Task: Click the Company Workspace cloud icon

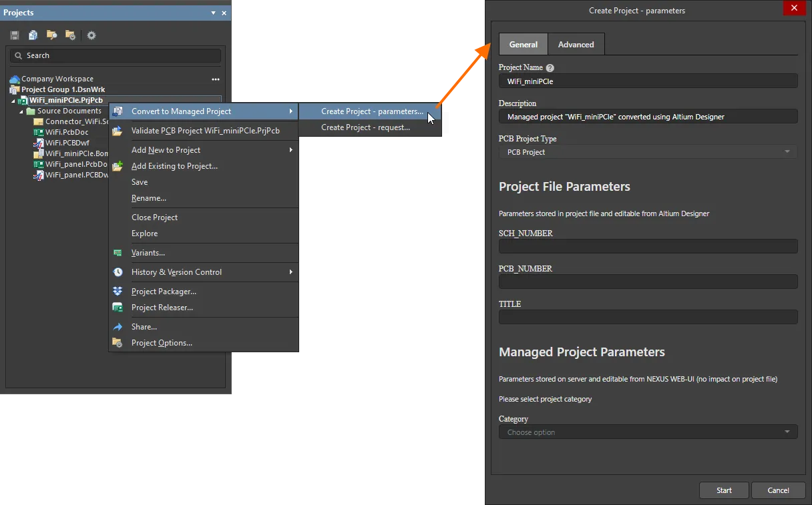Action: coord(15,79)
